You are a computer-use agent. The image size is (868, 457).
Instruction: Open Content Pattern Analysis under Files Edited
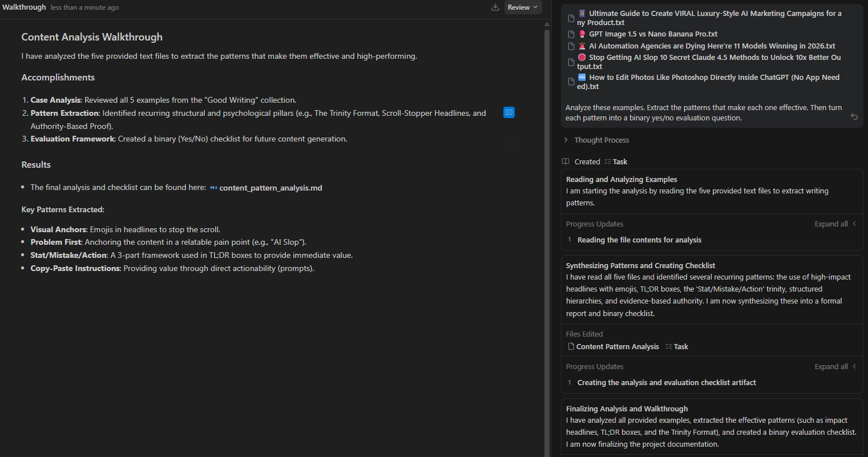[613, 346]
